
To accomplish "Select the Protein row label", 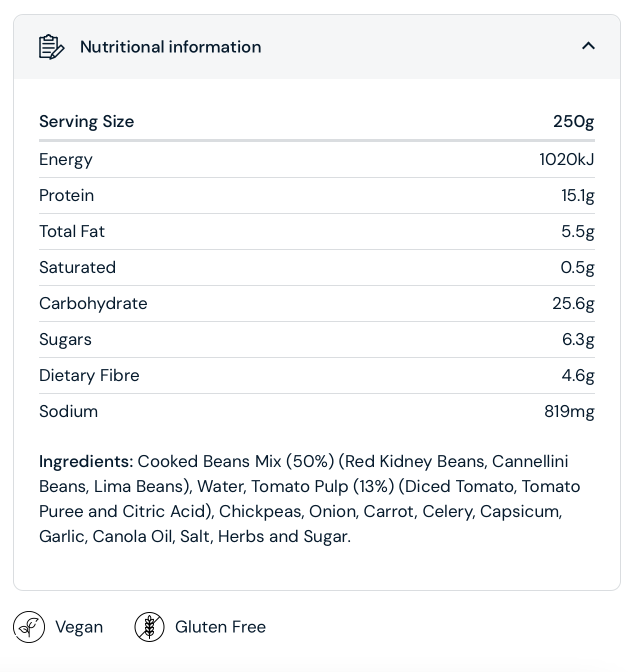I will tap(66, 195).
